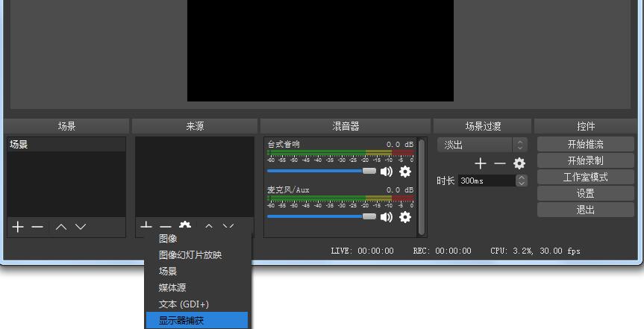644x329 pixels.
Task: Move scene down with arrow icon
Action: (x=81, y=227)
